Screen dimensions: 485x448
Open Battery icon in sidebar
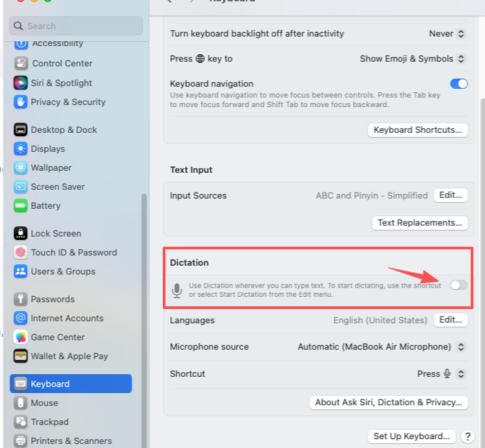20,206
